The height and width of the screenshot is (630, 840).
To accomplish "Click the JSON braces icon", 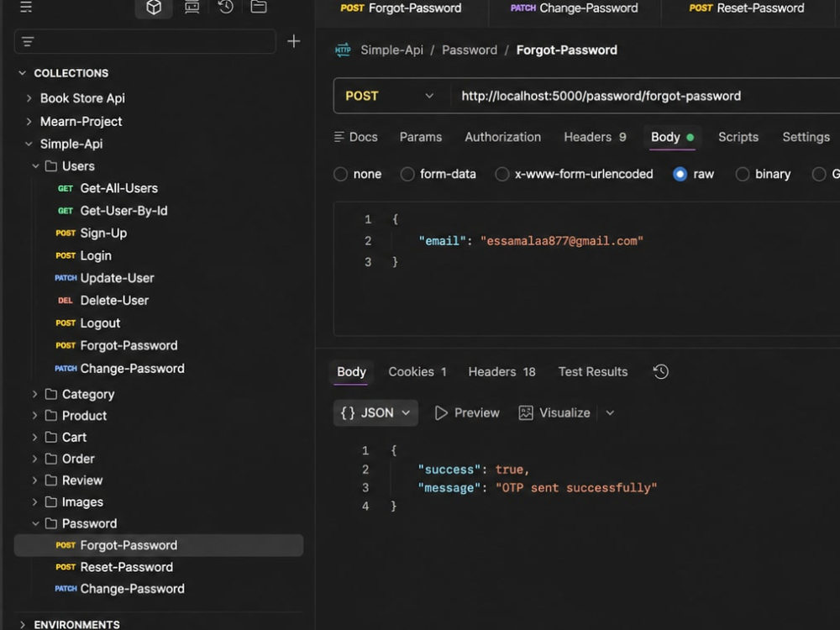I will click(348, 413).
